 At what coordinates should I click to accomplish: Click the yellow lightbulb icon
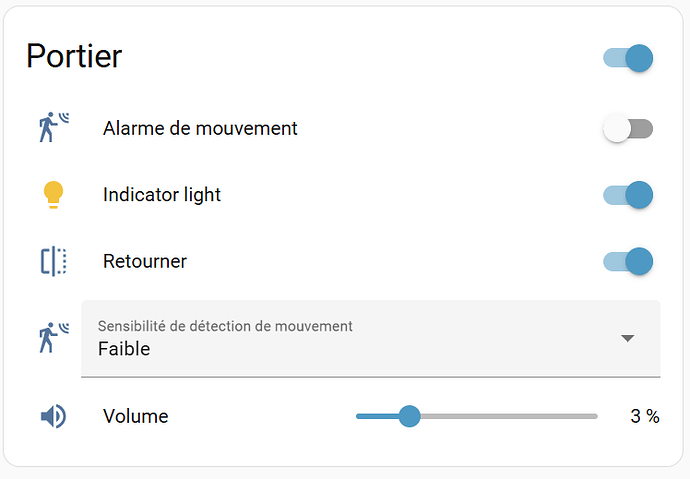[54, 195]
